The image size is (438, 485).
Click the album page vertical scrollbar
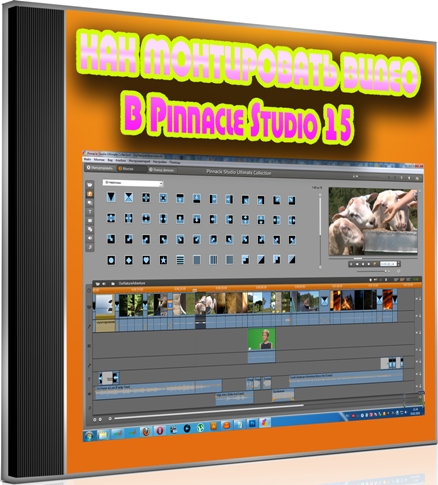(x=320, y=231)
